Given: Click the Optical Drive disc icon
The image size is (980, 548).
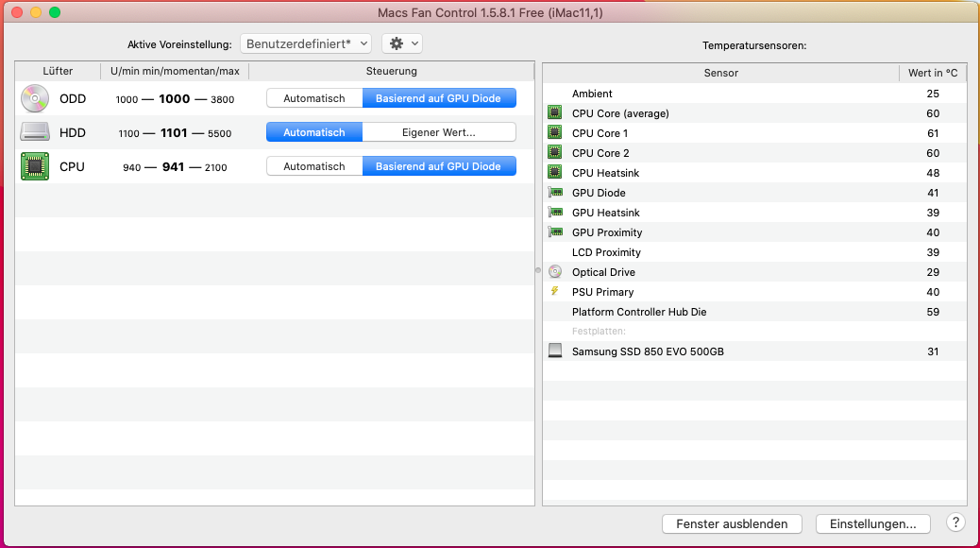Looking at the screenshot, I should (x=555, y=271).
